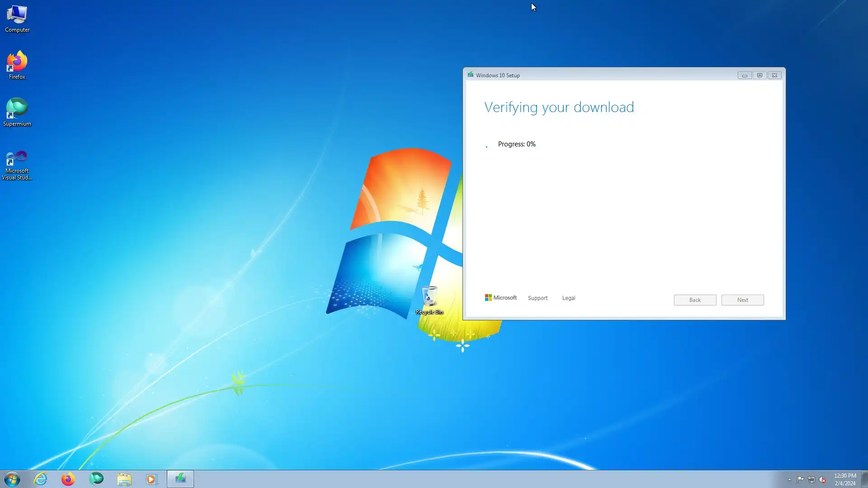Open Windows Media Player from the taskbar
This screenshot has width=868, height=488.
[x=152, y=479]
